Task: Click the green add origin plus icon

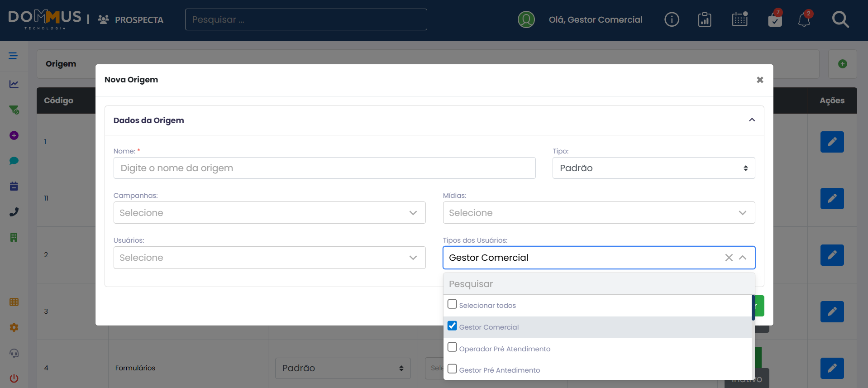Action: tap(842, 64)
